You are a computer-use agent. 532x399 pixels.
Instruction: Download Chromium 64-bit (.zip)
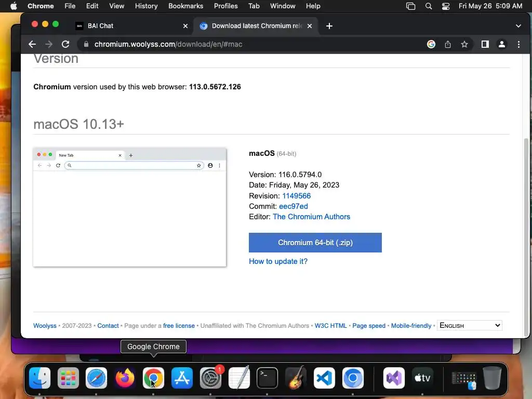[x=315, y=243]
